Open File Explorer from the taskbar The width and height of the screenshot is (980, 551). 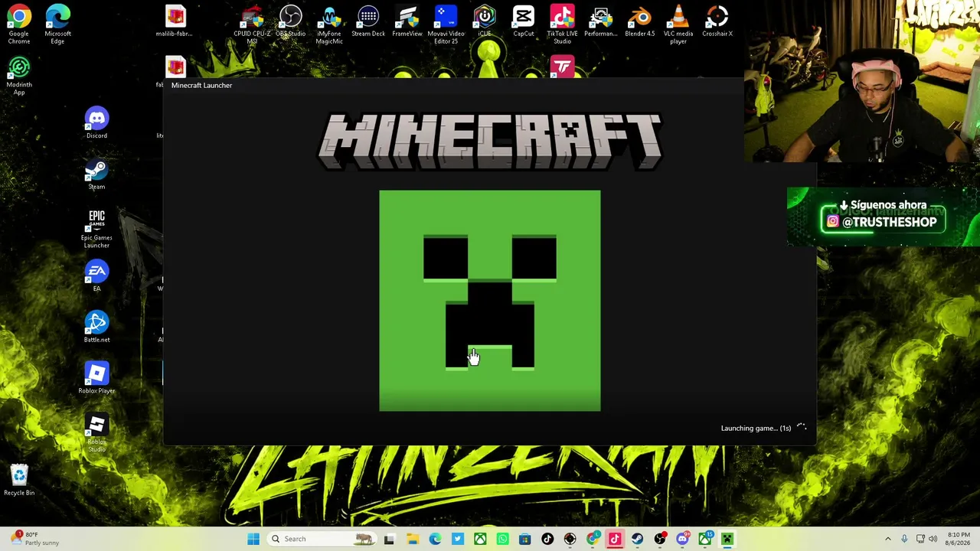pyautogui.click(x=412, y=539)
